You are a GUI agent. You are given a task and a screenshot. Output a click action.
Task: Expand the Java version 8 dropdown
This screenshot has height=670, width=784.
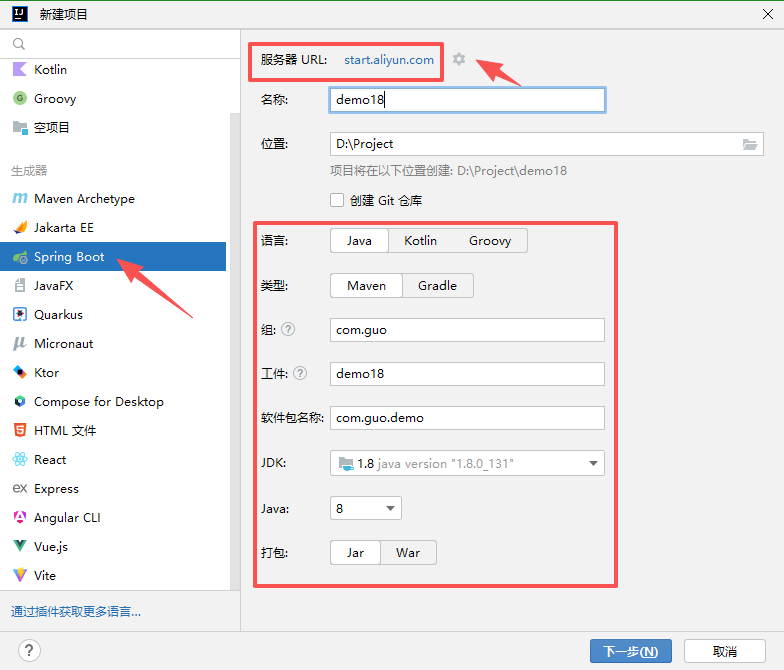[366, 508]
